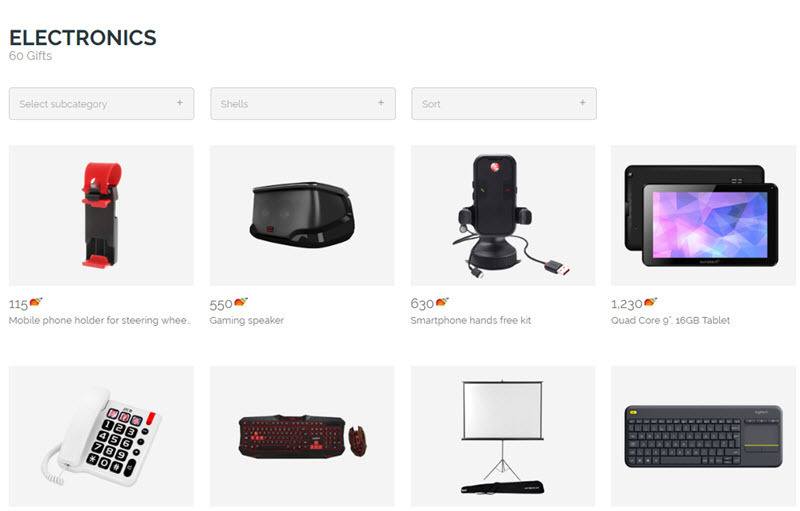
Task: Open the Shells filter dropdown
Action: click(x=303, y=104)
